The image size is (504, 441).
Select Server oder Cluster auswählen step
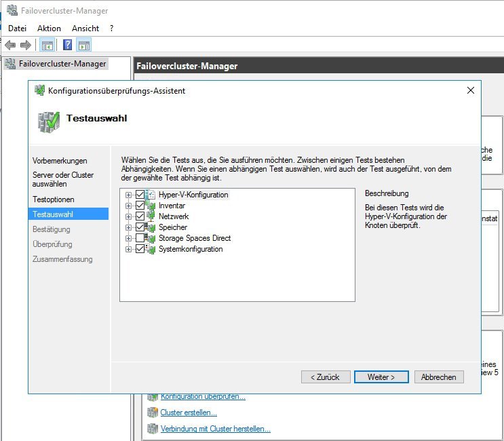coord(63,179)
